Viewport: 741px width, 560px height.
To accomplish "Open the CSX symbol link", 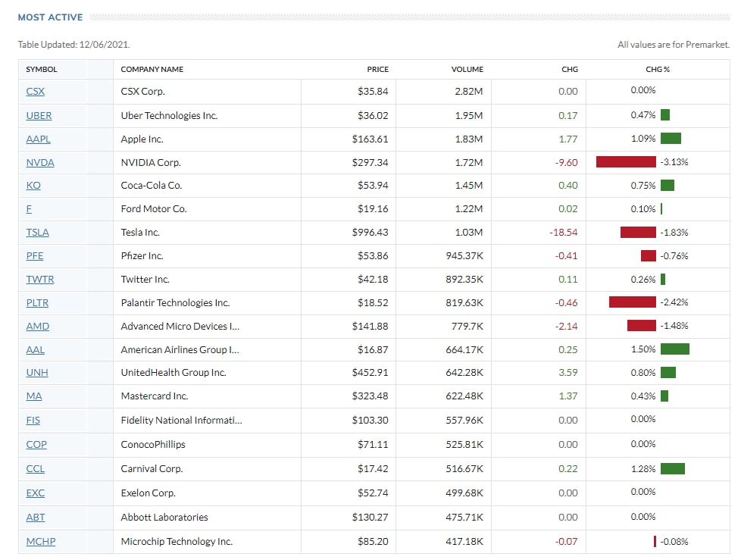I will coord(36,92).
